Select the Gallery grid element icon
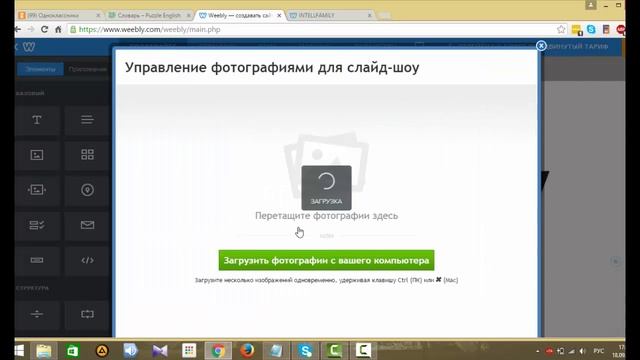 (87, 155)
